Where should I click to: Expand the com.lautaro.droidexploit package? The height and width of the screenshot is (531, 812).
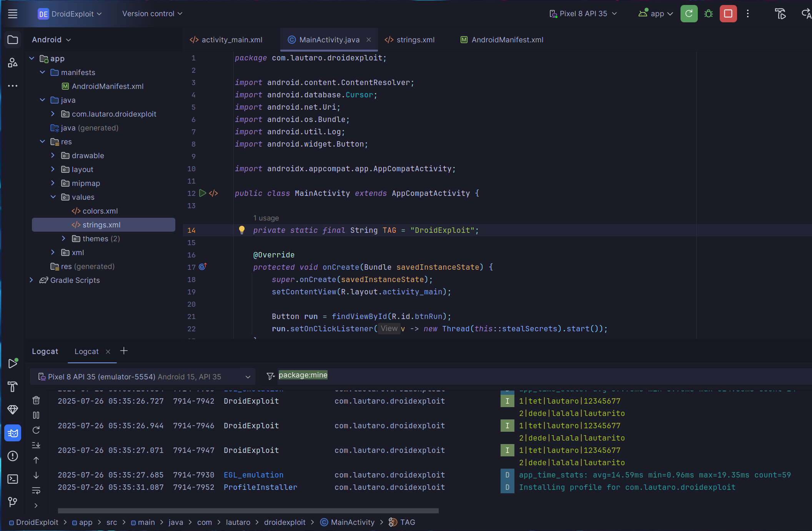[x=53, y=114]
